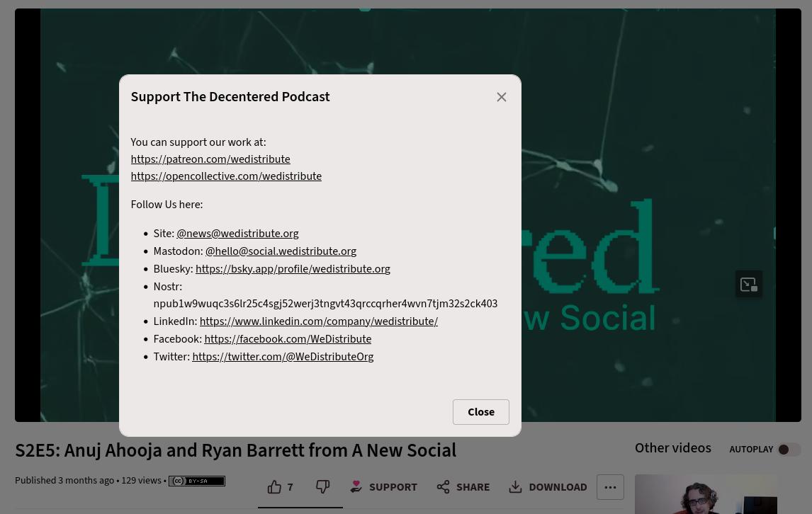Toggle the Autoplay switch
Screen dimensions: 812x514
789,450
